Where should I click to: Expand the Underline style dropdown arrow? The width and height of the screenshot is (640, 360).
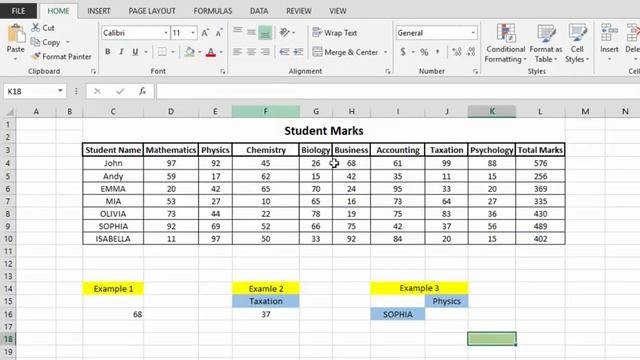146,52
